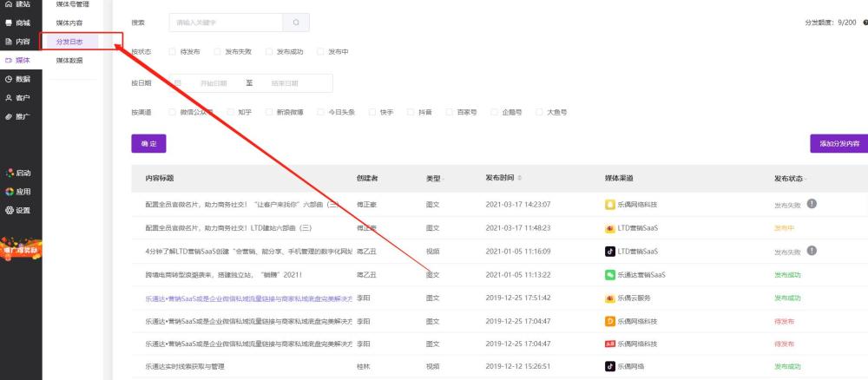Focus the keyword search input
The height and width of the screenshot is (380, 868).
[x=227, y=23]
